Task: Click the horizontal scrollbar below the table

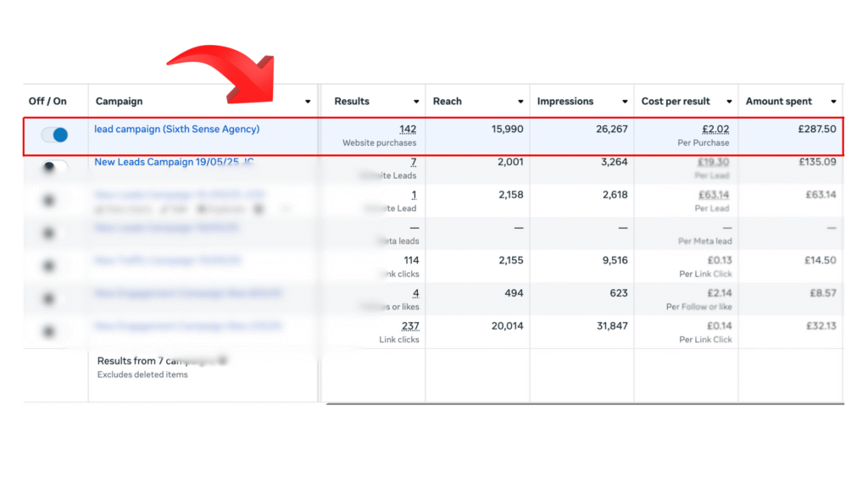Action: (585, 404)
